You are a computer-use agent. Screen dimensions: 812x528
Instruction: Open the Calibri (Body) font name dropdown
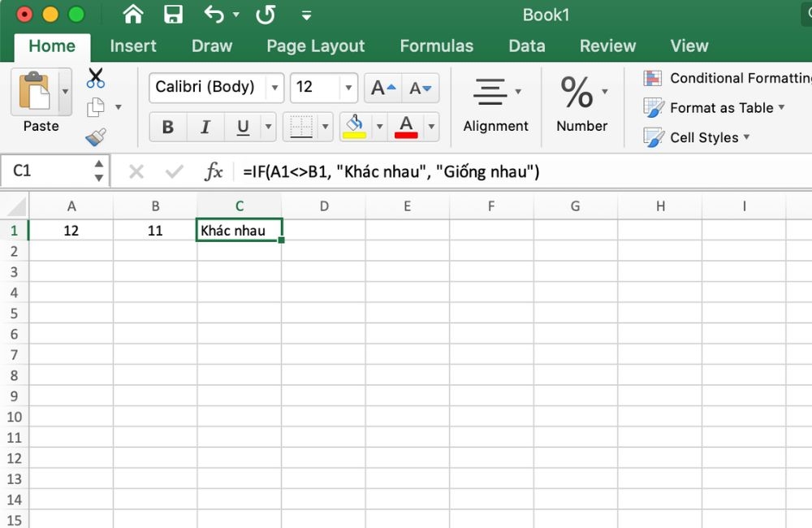pyautogui.click(x=276, y=88)
